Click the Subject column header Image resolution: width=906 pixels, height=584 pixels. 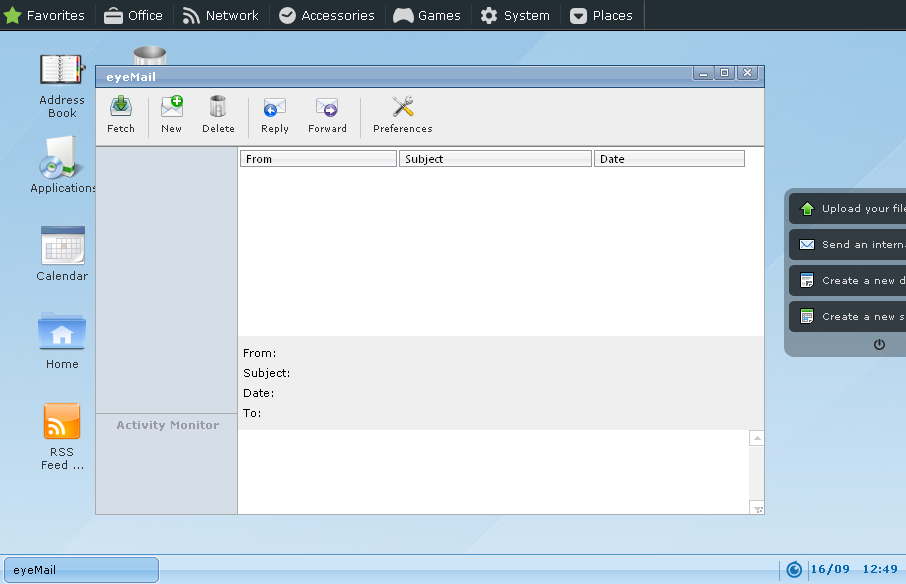495,159
